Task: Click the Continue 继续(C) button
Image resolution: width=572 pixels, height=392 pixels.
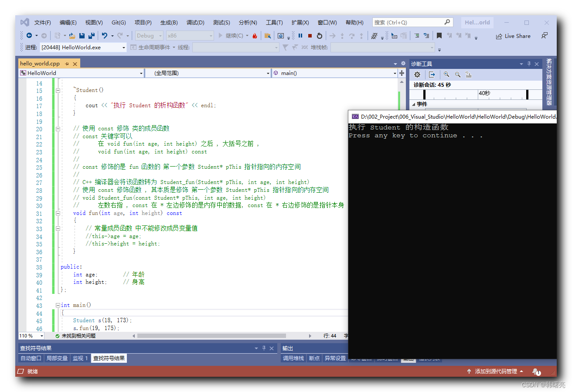Action: [231, 36]
